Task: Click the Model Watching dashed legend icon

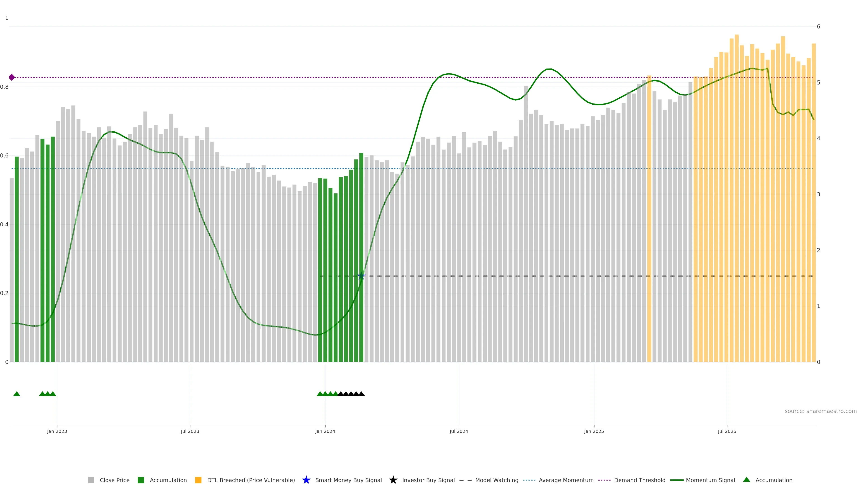Action: pyautogui.click(x=465, y=480)
